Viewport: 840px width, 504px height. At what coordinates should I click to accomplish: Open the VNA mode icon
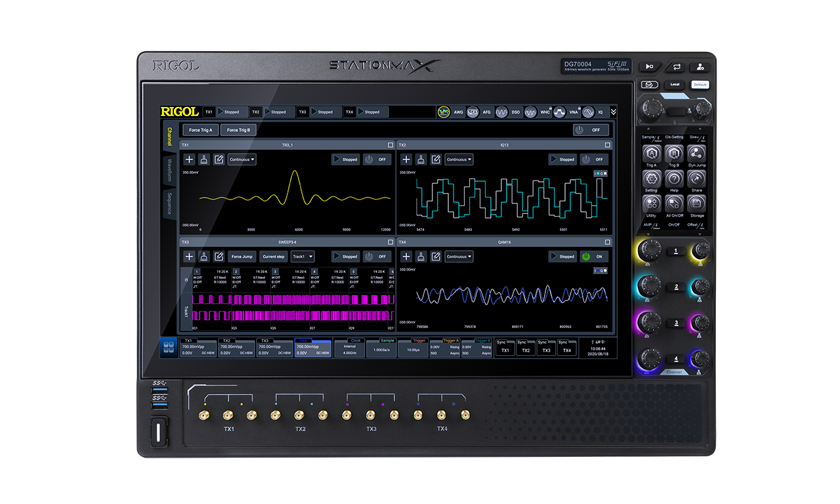(x=559, y=112)
